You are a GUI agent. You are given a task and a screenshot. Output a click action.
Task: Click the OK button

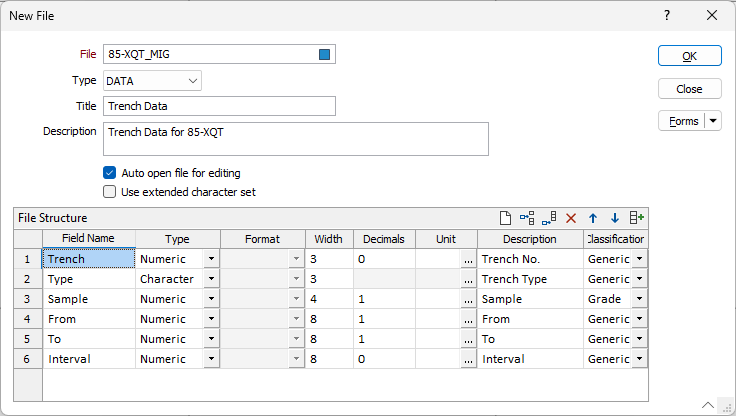[690, 56]
